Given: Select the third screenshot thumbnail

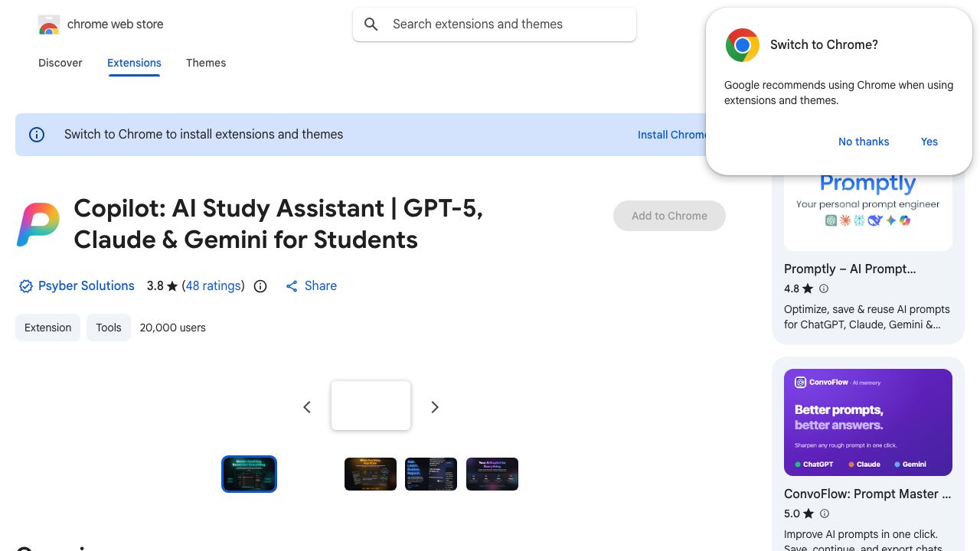Looking at the screenshot, I should 431,474.
